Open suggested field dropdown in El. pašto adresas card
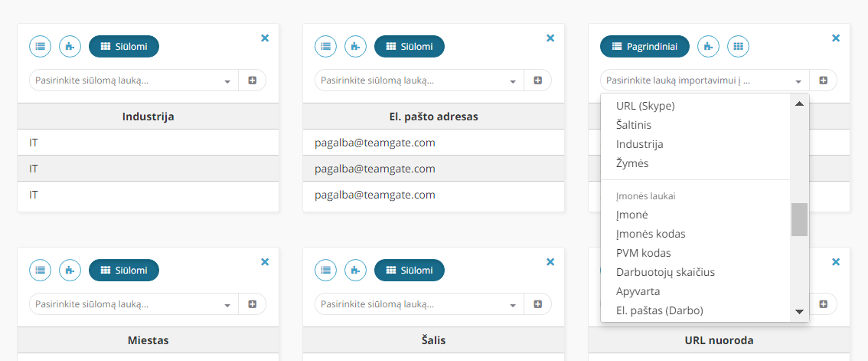Image resolution: width=868 pixels, height=361 pixels. (x=419, y=80)
